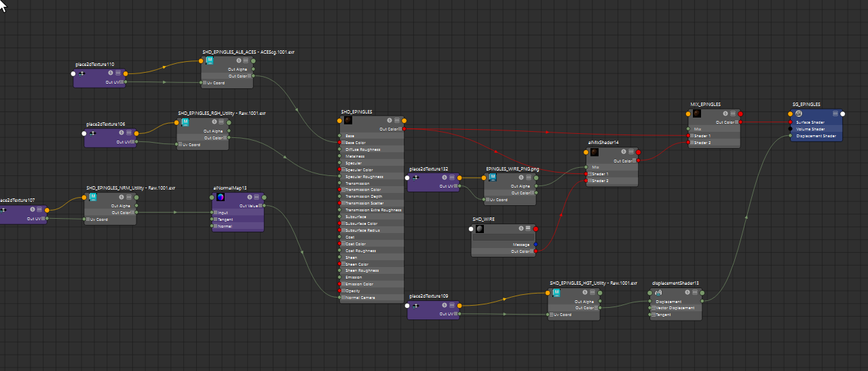
Task: Click the placement icon on place2dTexture132 node
Action: click(x=416, y=177)
